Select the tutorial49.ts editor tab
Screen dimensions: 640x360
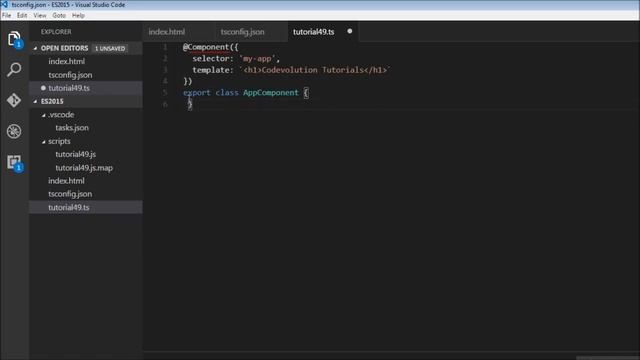pos(323,31)
